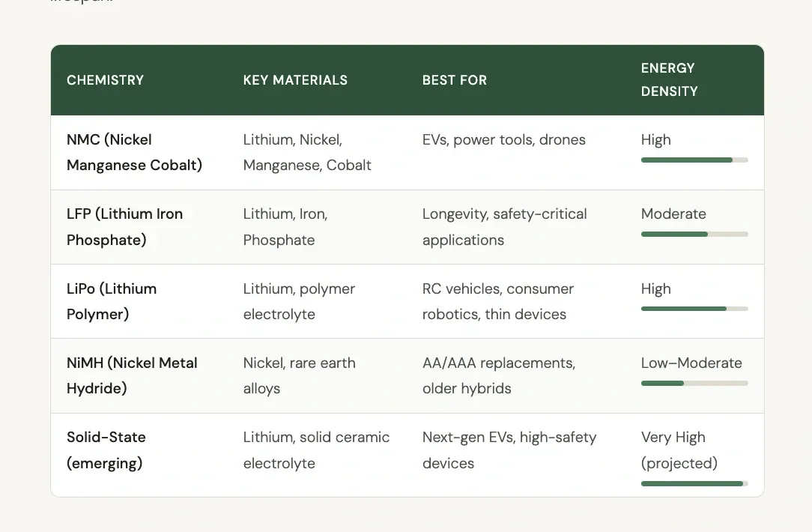
Task: Click the BEST FOR column header
Action: [x=454, y=80]
